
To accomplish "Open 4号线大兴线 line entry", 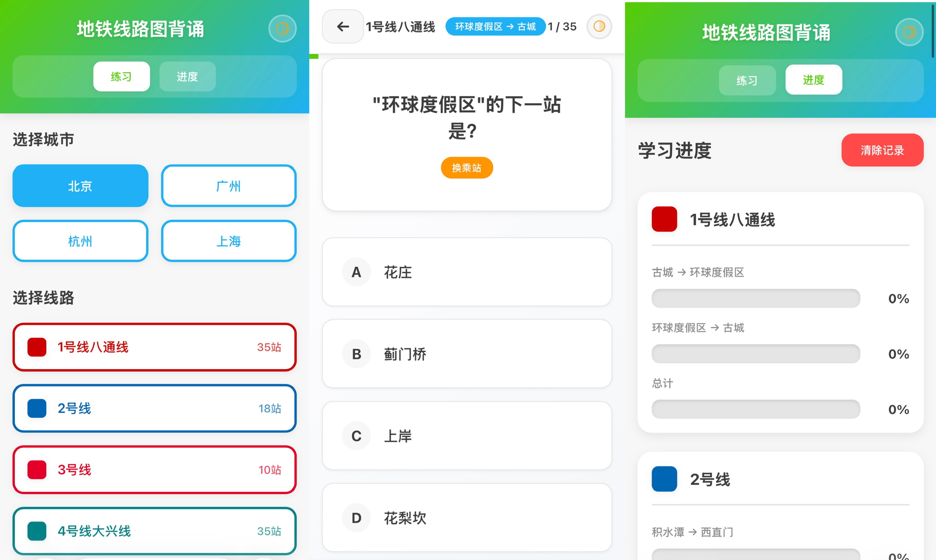I will tap(154, 531).
